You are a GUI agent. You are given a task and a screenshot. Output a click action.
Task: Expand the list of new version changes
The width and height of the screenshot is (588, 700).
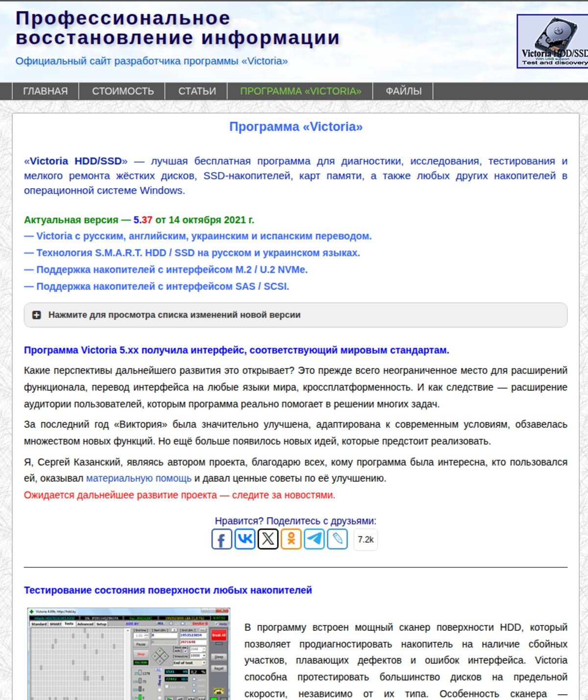tap(295, 315)
